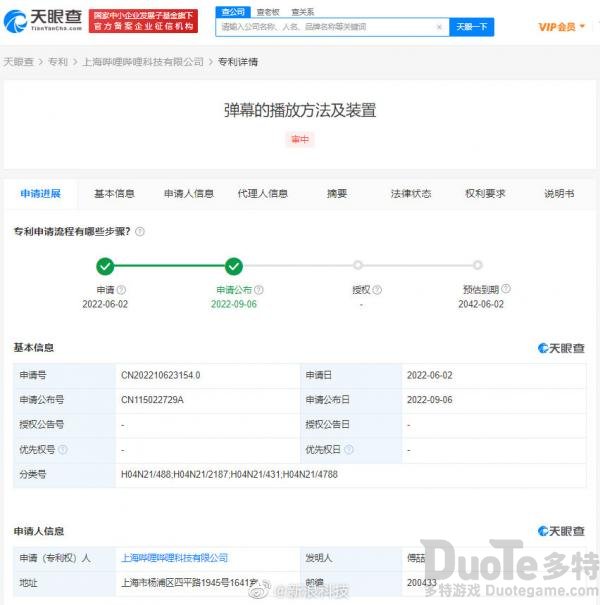Click help icon beside 优先权日
600x605 pixels.
tap(349, 450)
